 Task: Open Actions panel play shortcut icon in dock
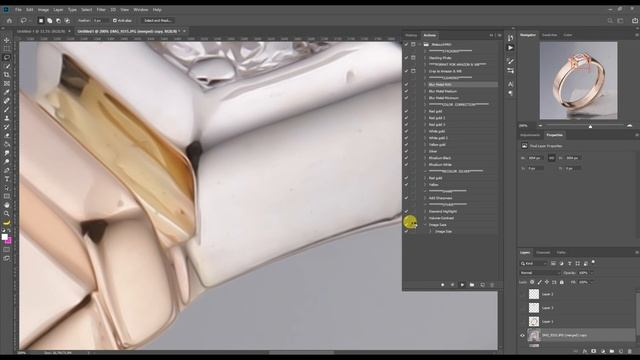click(510, 48)
